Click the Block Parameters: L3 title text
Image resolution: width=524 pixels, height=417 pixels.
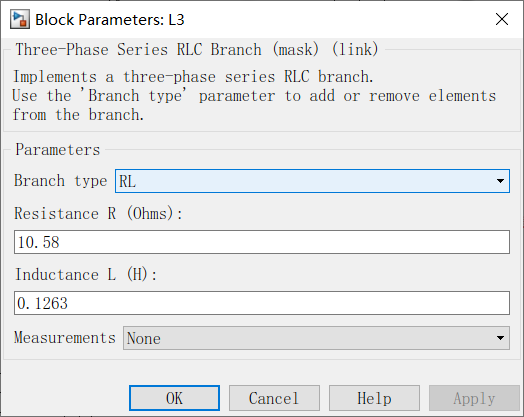[x=110, y=20]
